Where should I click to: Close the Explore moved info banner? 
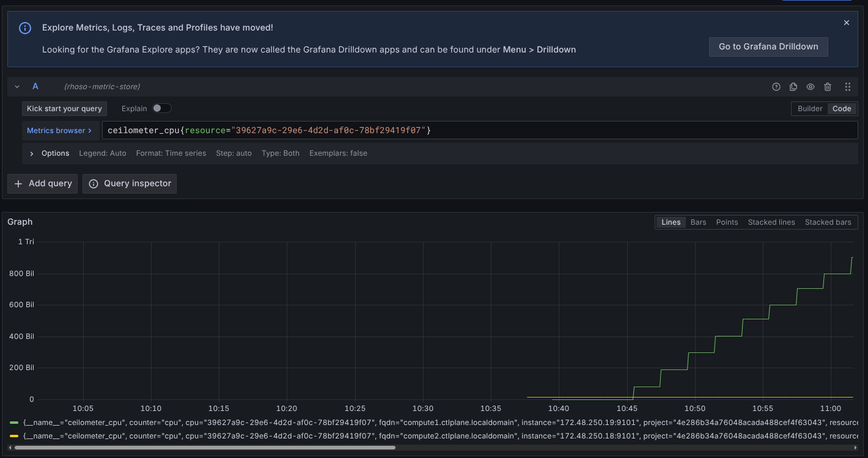[847, 23]
